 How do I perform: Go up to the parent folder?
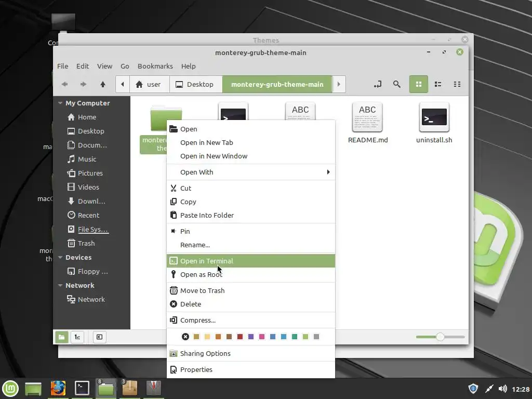pos(103,84)
